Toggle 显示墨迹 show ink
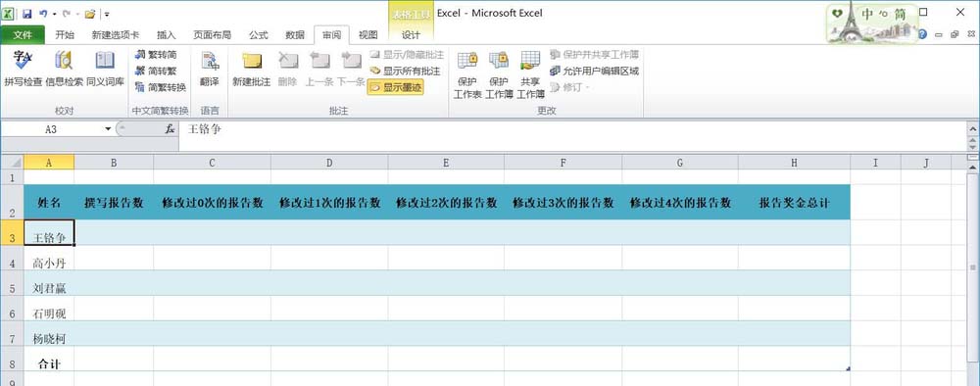The height and width of the screenshot is (386, 980). [396, 88]
